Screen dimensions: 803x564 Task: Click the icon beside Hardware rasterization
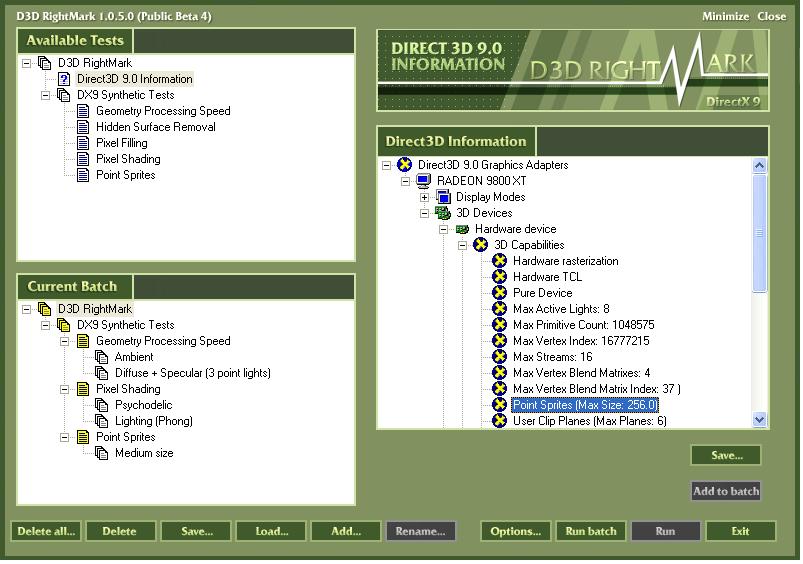pos(499,261)
